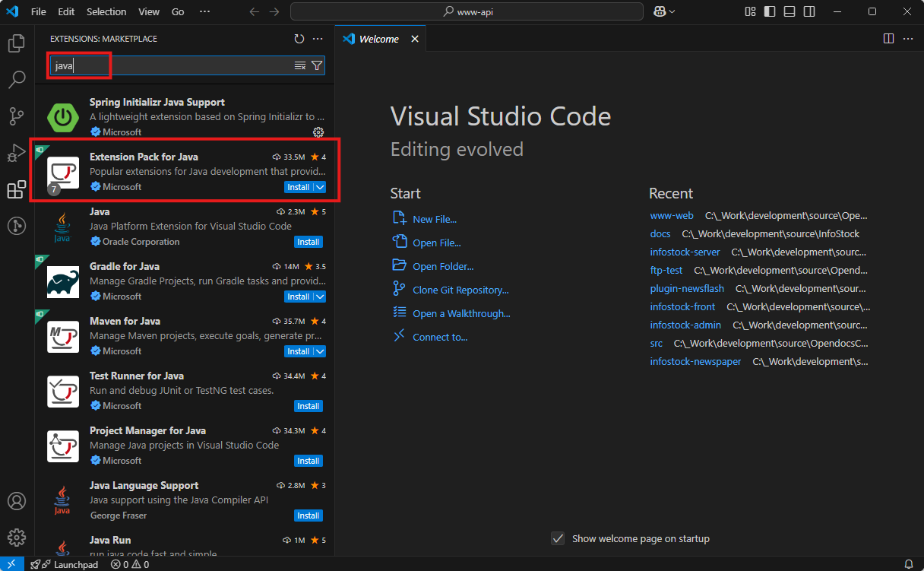Split the editor right

(888, 39)
